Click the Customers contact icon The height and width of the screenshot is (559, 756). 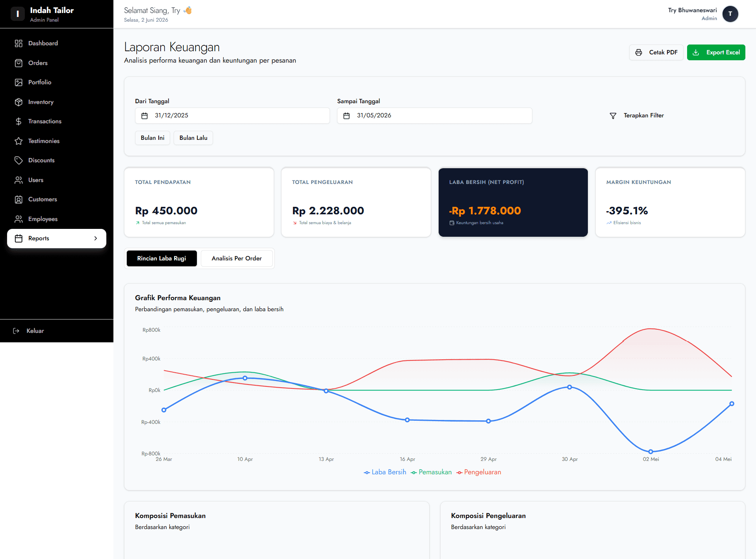[19, 199]
